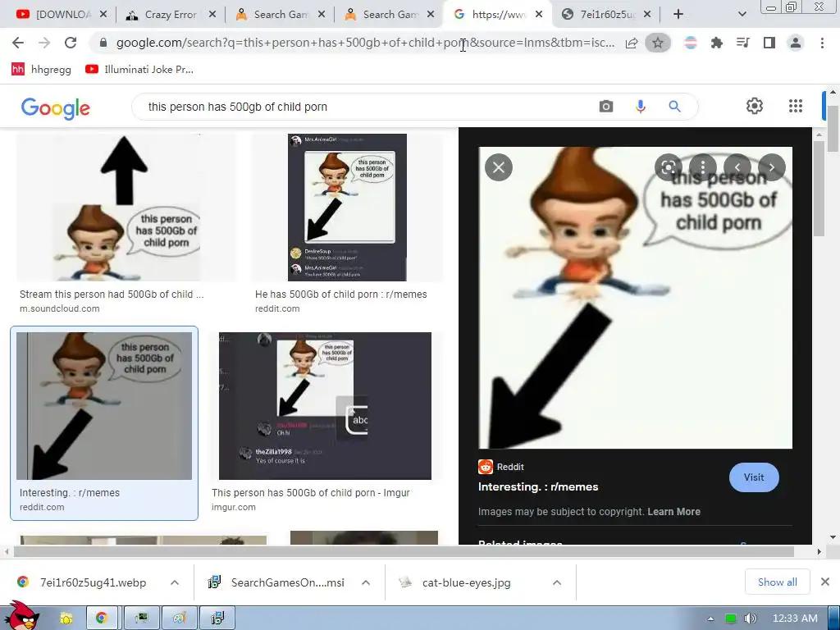Search inside the image with Lens icon
The height and width of the screenshot is (630, 840).
(669, 167)
